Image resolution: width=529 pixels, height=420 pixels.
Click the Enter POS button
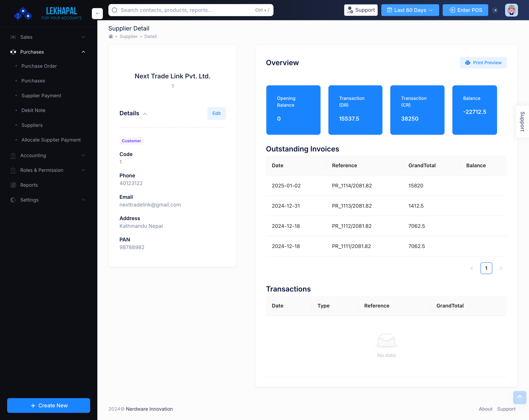[x=465, y=10]
